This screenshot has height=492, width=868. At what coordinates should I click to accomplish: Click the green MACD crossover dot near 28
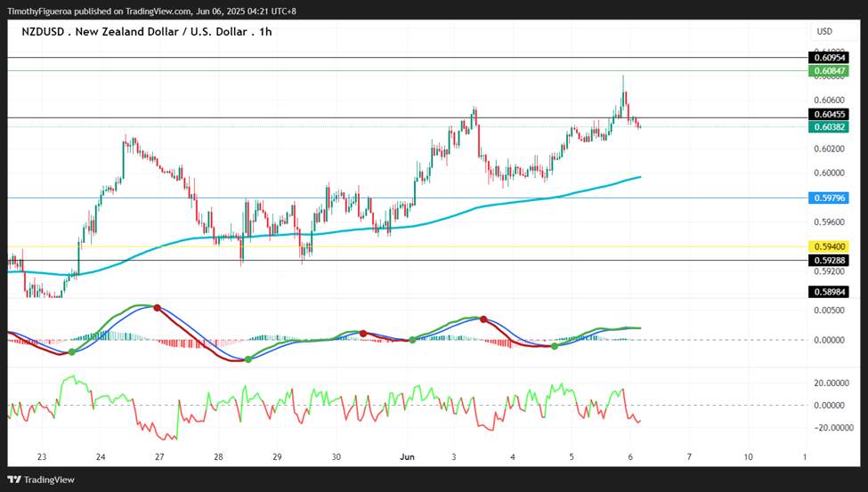[x=248, y=359]
